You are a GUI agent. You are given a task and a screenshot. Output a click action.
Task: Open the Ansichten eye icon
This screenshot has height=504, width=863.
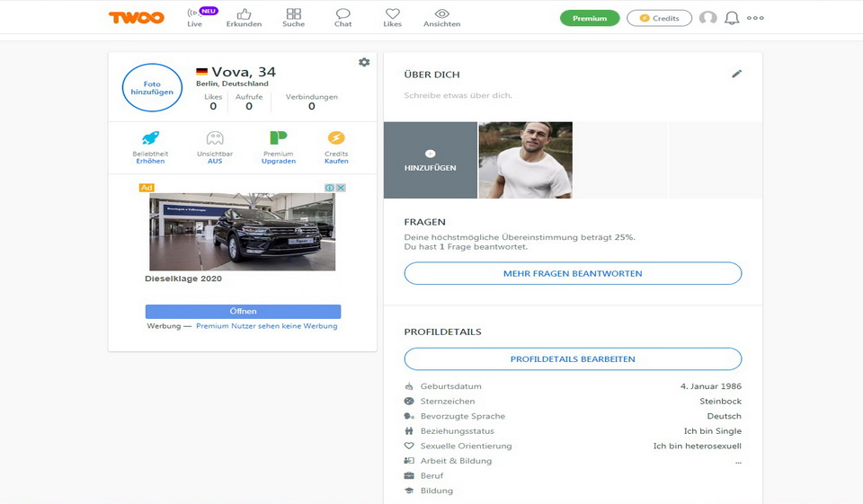[441, 17]
